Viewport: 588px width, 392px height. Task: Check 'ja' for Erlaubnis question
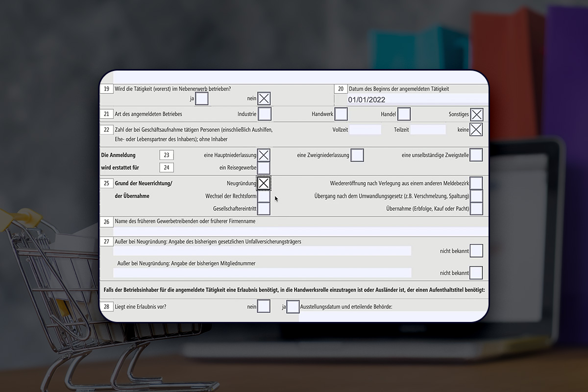pos(293,307)
